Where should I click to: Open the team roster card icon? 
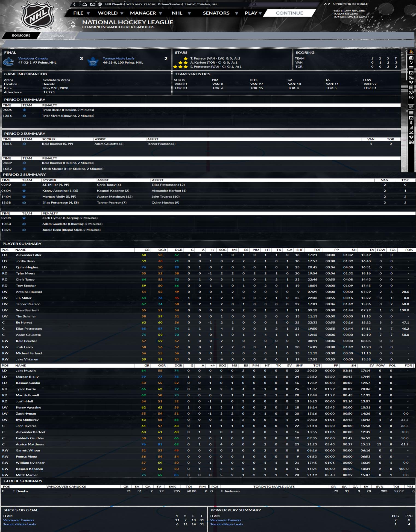point(411,58)
